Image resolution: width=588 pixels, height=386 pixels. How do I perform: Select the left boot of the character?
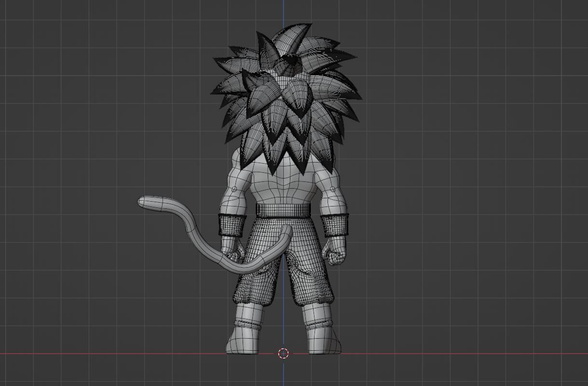(x=245, y=329)
